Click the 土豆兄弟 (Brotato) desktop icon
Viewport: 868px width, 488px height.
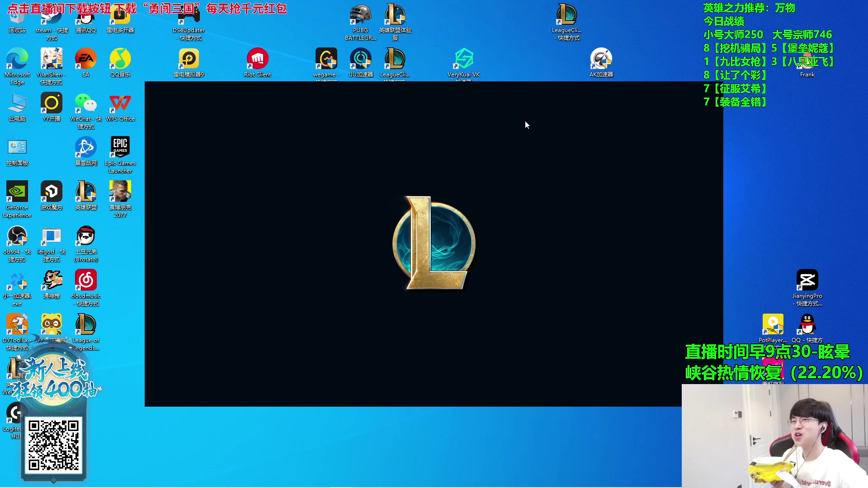(x=86, y=243)
